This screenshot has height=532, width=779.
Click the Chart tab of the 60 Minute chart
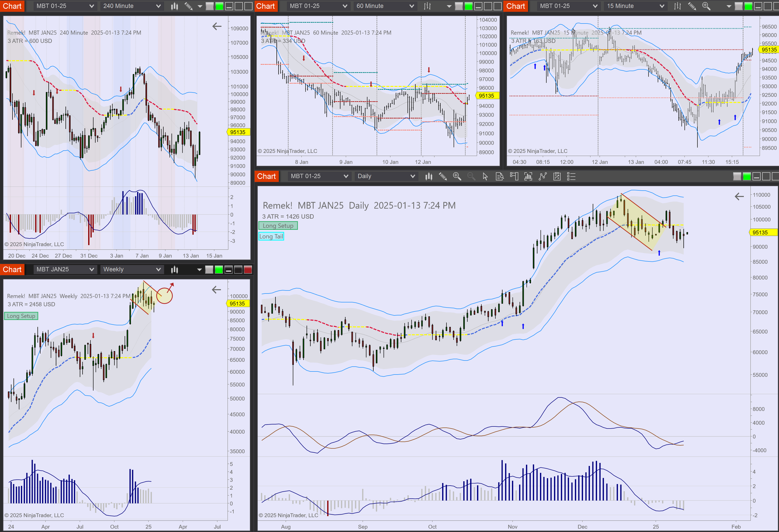coord(265,6)
